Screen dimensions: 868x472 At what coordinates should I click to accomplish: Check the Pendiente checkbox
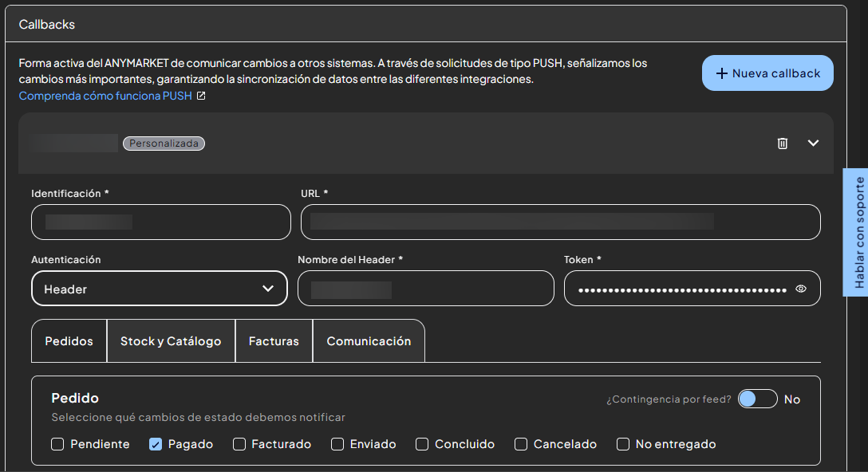click(57, 444)
